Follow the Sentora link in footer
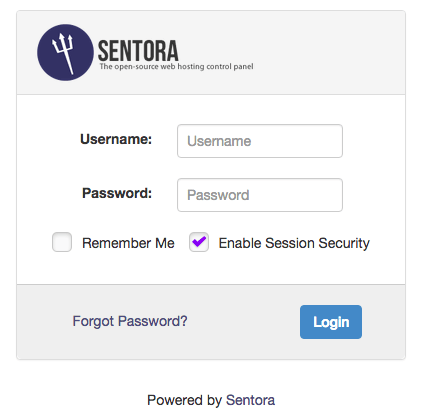This screenshot has width=423, height=419. [x=251, y=400]
